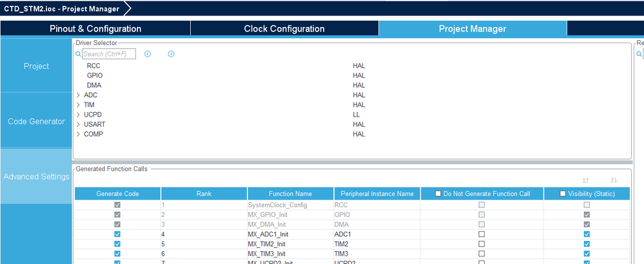Check Do Not Generate Function Call for MX_TIM3_Init
Image resolution: width=644 pixels, height=264 pixels.
pos(482,254)
